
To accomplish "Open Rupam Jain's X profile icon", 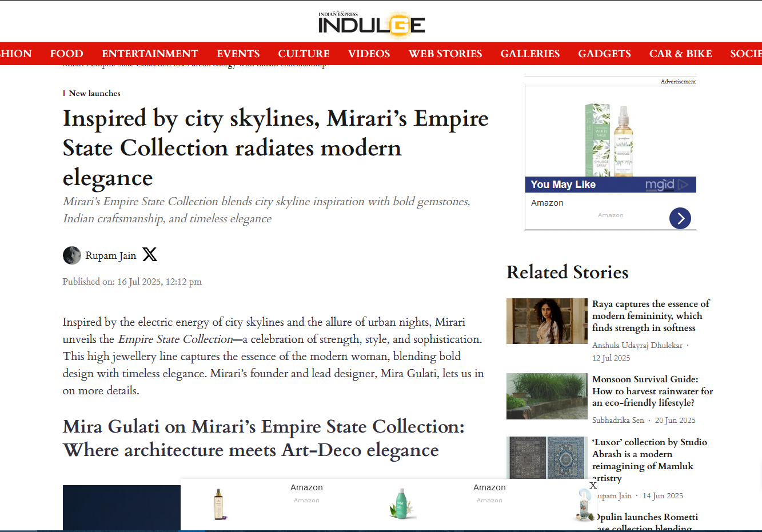I will (150, 254).
